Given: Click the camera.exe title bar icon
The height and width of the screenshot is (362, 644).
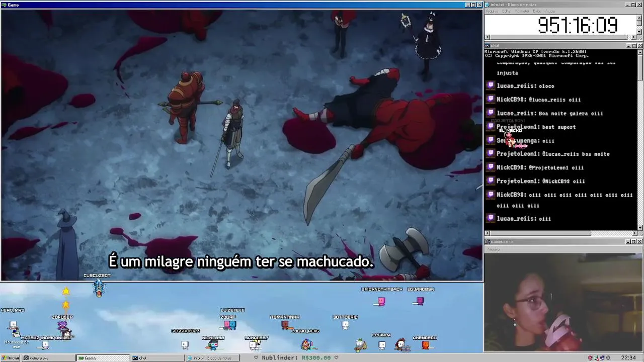Looking at the screenshot, I should click(487, 242).
